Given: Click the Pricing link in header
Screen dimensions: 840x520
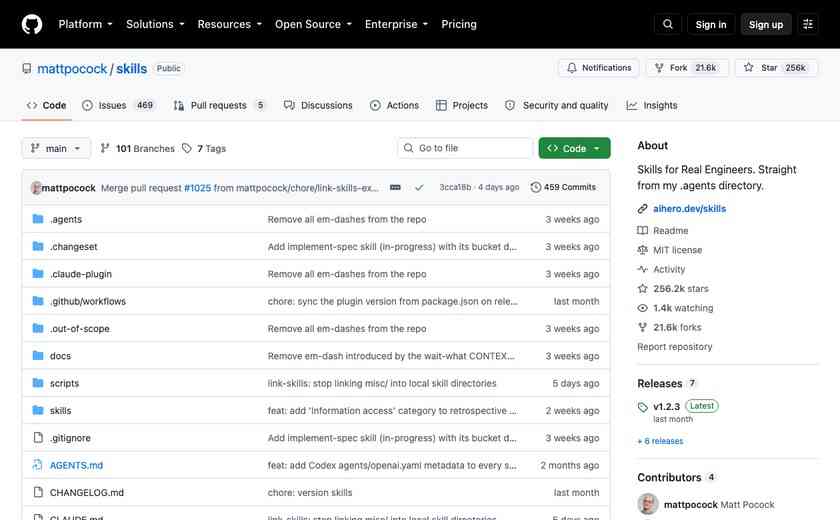Looking at the screenshot, I should [x=459, y=24].
